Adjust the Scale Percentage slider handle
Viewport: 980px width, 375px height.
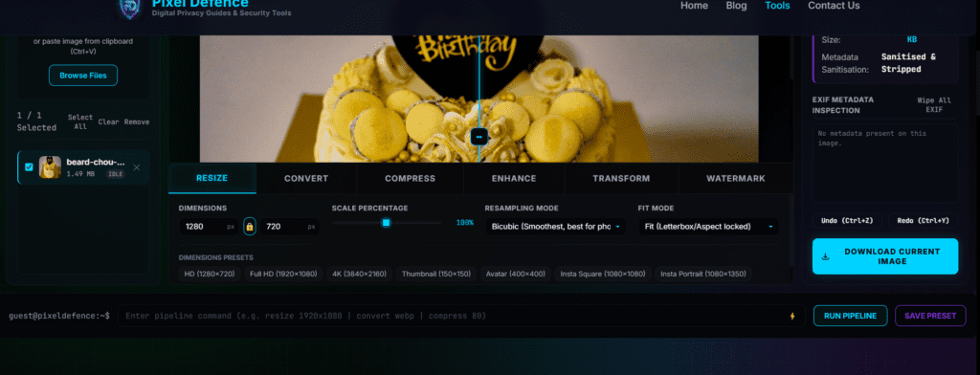coord(387,223)
